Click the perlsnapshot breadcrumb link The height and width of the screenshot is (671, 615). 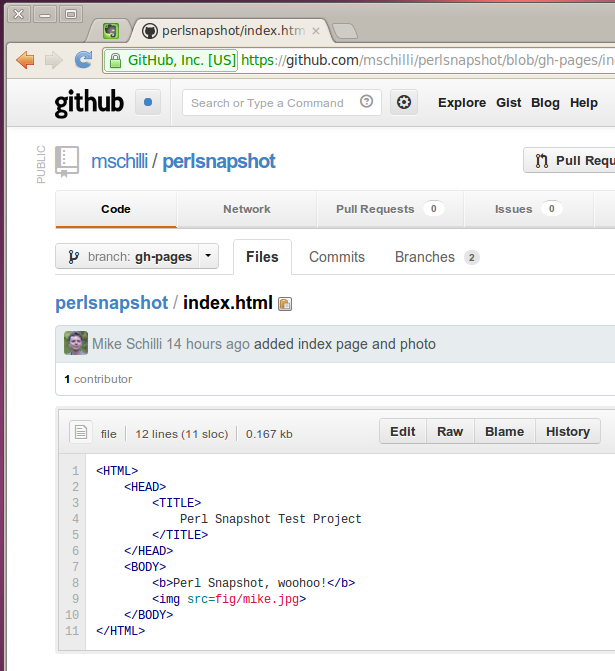pos(112,303)
